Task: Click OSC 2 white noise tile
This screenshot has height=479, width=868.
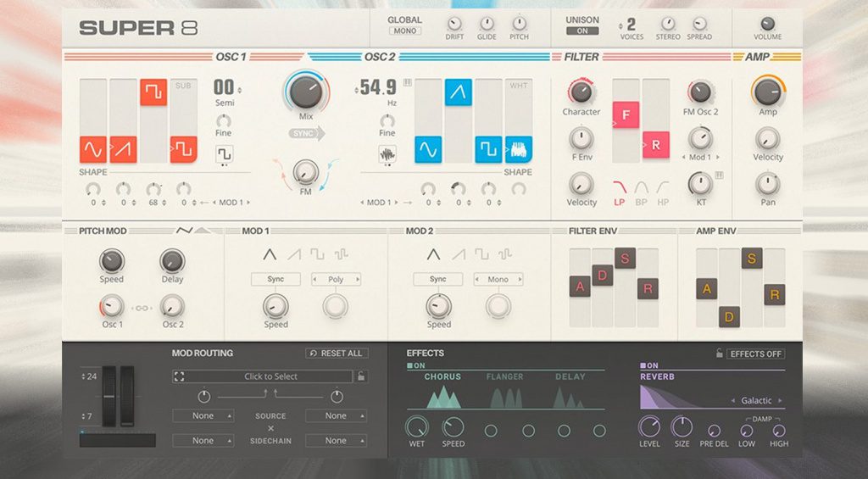Action: [519, 149]
